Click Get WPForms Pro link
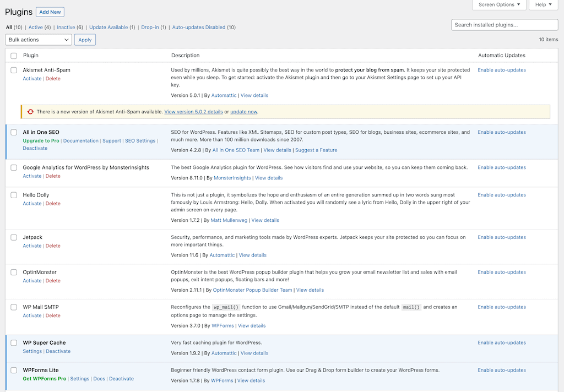The image size is (564, 392). 44,379
